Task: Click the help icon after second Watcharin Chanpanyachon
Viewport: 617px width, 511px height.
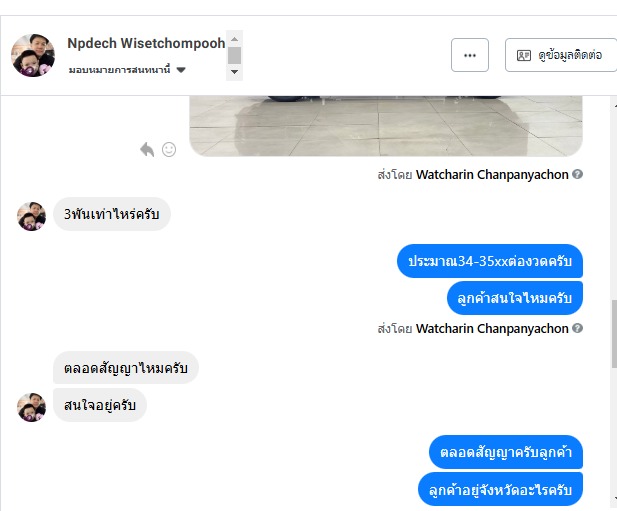Action: click(x=577, y=328)
